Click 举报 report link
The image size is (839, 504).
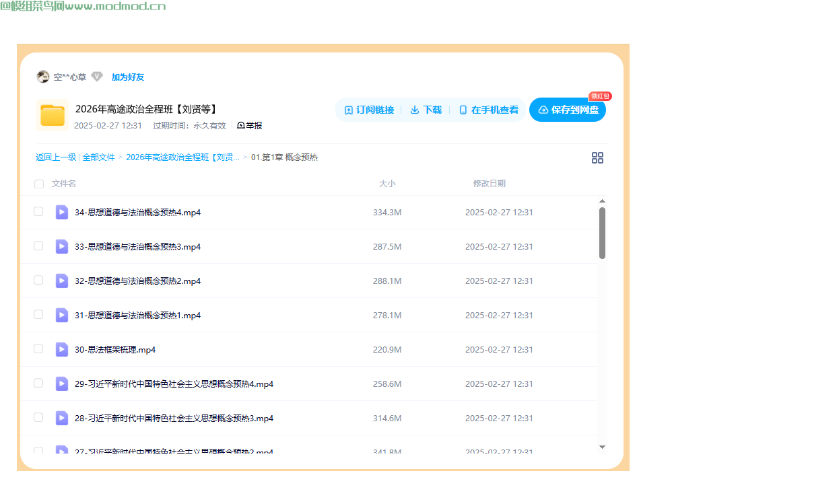click(250, 125)
